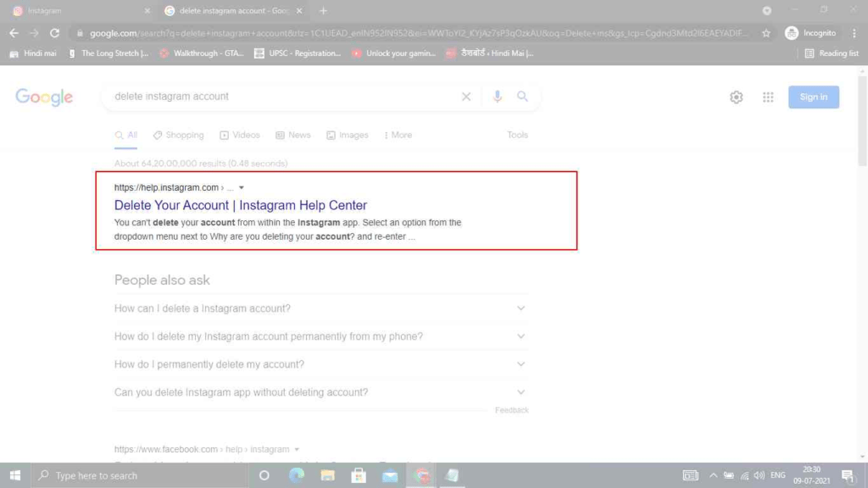
Task: Clear the search query with the X icon
Action: pos(466,97)
